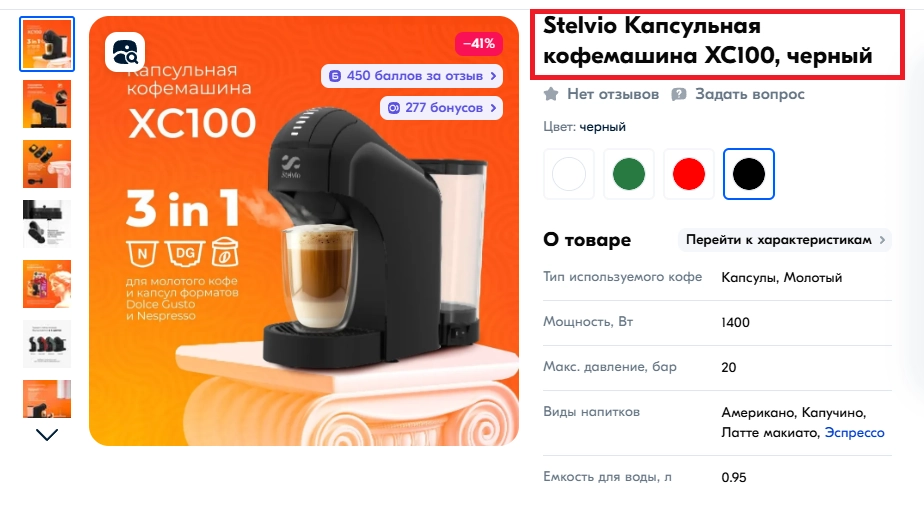Image resolution: width=924 pixels, height=507 pixels.
Task: Click the question bubble icon near Задать вопрос
Action: [x=679, y=94]
